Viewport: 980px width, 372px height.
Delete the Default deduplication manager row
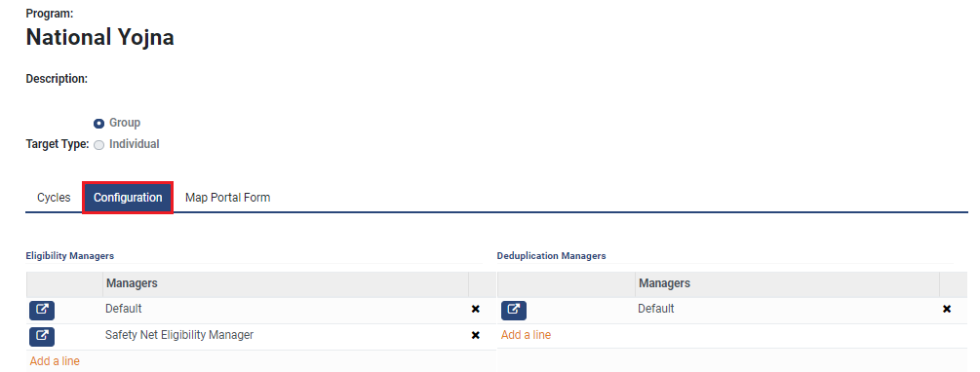(947, 309)
